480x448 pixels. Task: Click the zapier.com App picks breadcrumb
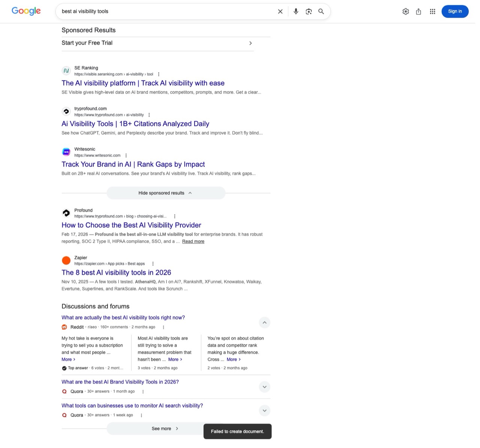click(x=109, y=264)
